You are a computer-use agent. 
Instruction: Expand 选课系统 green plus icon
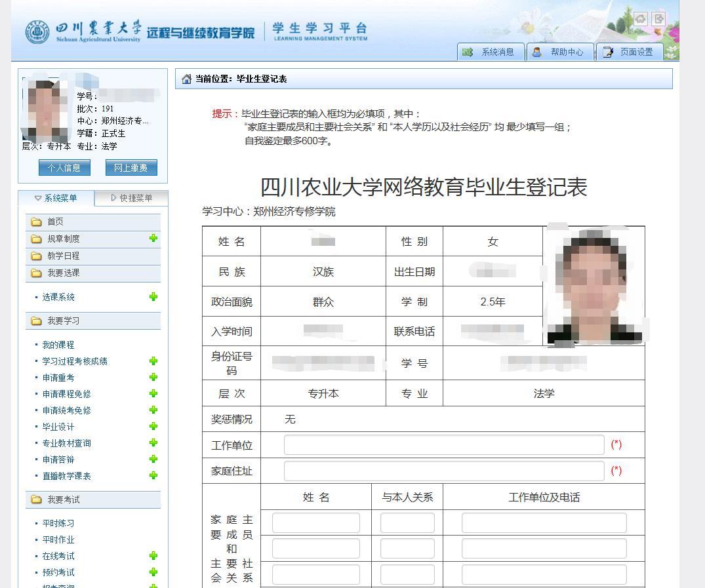pos(153,297)
